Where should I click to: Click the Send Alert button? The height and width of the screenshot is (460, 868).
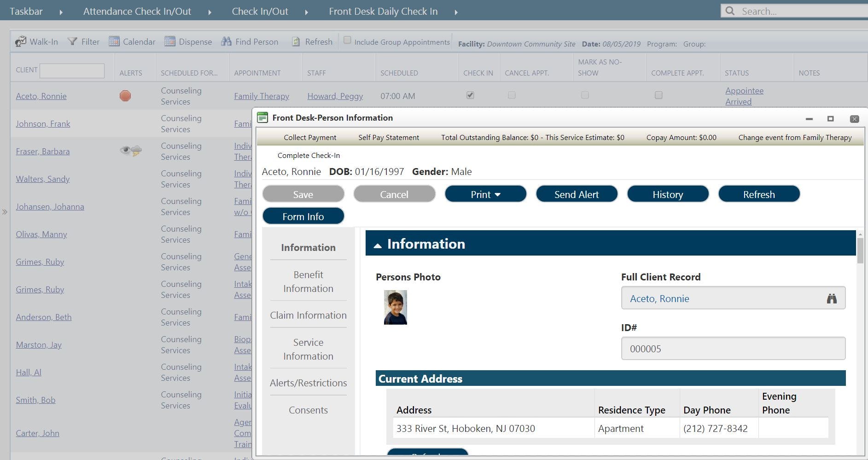click(576, 194)
